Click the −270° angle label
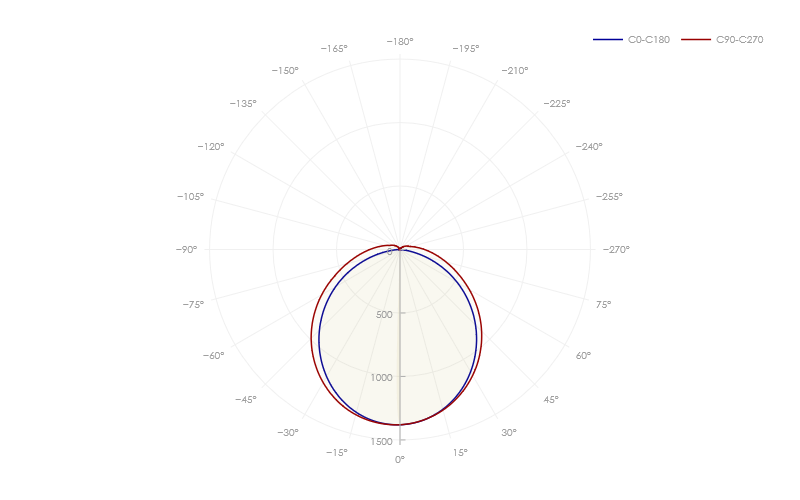This screenshot has width=800, height=500. coord(616,249)
